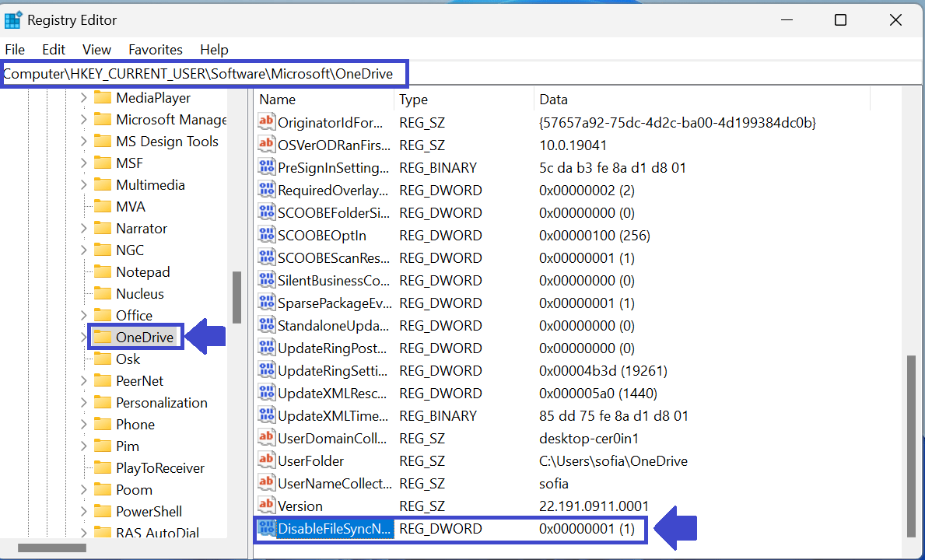Screen dimensions: 925x560
Task: Expand the NGC key
Action: click(83, 250)
